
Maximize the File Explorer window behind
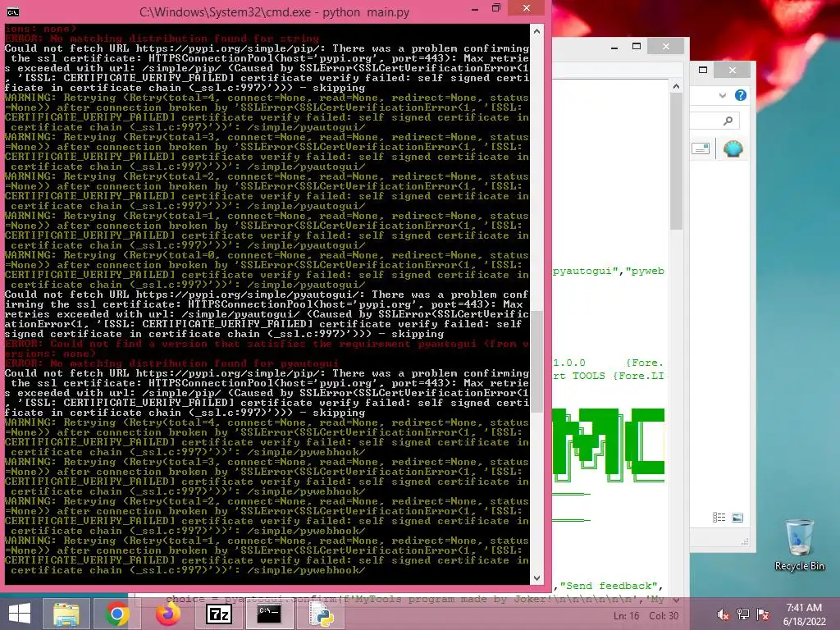pyautogui.click(x=703, y=70)
